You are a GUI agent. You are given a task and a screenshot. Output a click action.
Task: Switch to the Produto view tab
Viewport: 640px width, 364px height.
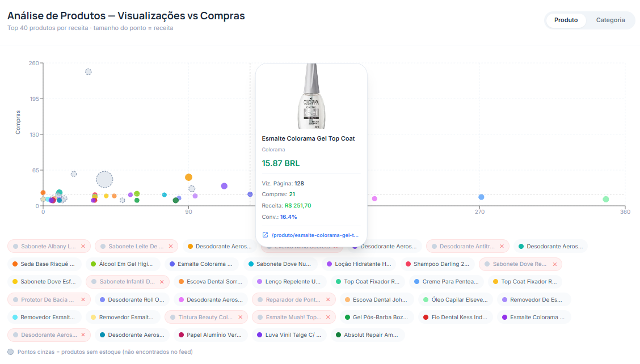point(566,20)
